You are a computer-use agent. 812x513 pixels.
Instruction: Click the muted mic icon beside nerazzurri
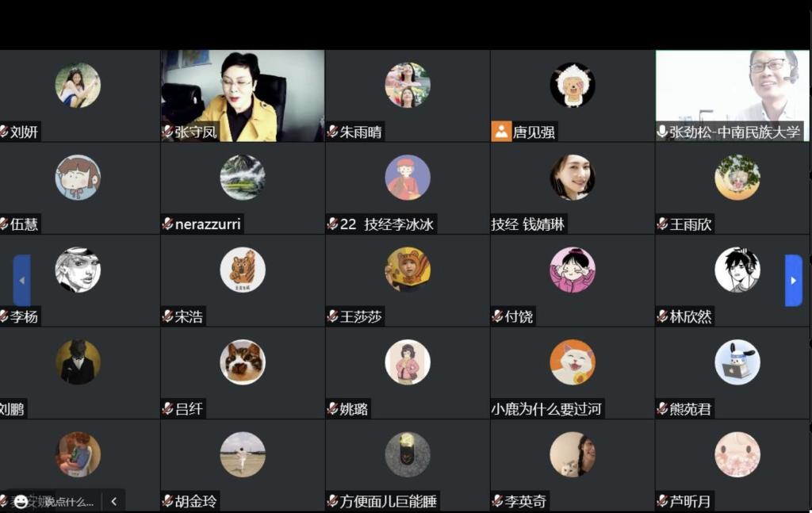[167, 224]
